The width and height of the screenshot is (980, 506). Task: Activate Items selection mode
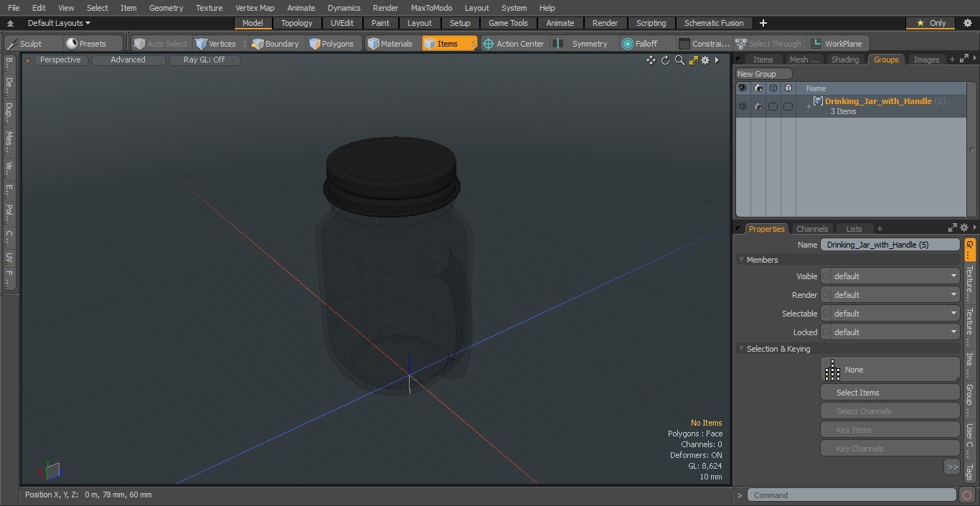[449, 44]
